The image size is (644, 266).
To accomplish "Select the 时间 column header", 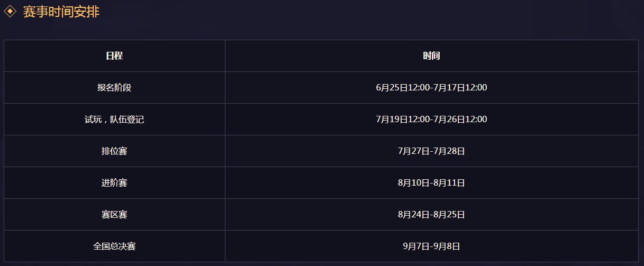I will (431, 56).
